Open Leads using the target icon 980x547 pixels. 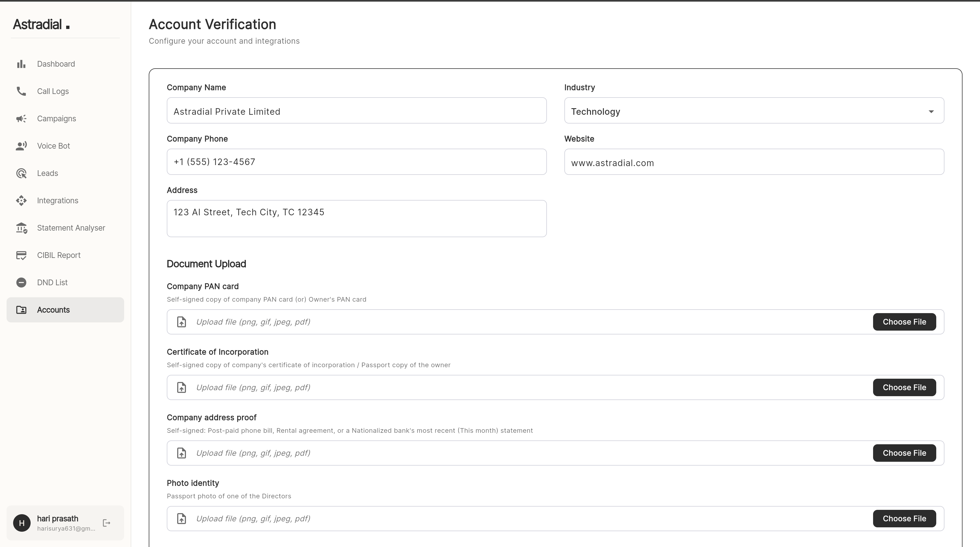click(x=21, y=173)
